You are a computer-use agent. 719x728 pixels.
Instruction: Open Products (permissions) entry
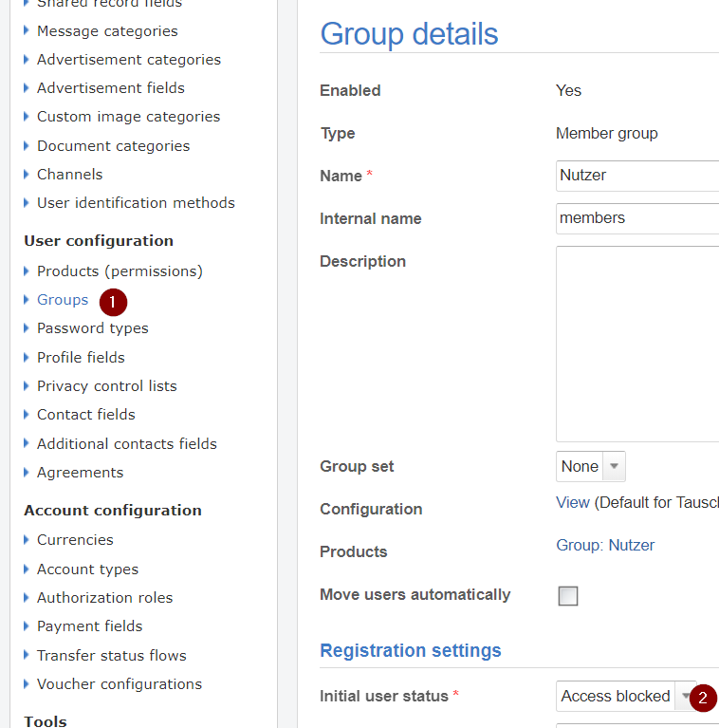click(120, 271)
